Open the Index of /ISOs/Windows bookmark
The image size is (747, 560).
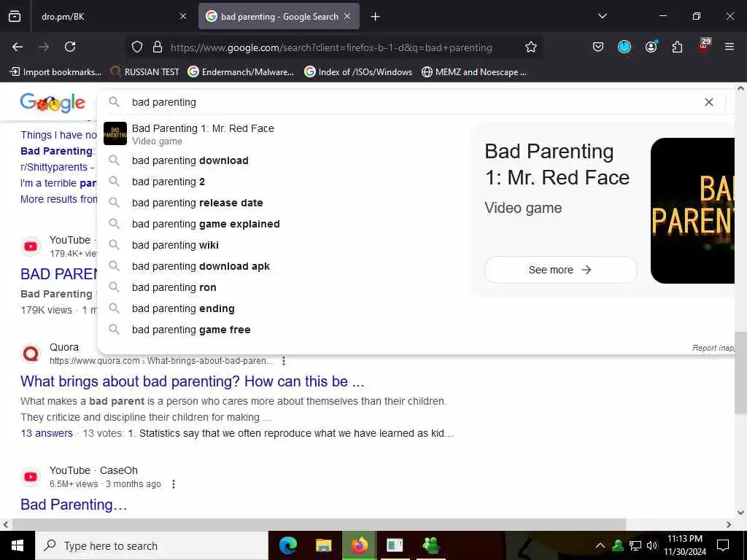coord(358,72)
